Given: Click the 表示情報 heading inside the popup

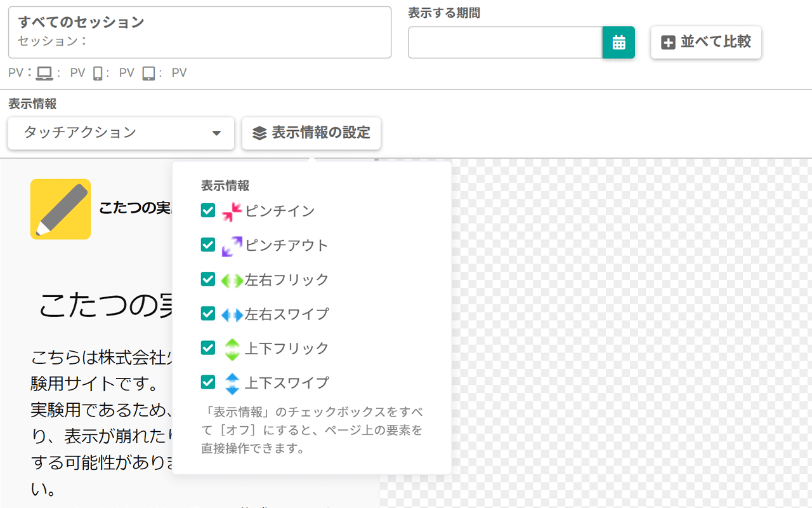Looking at the screenshot, I should point(225,186).
